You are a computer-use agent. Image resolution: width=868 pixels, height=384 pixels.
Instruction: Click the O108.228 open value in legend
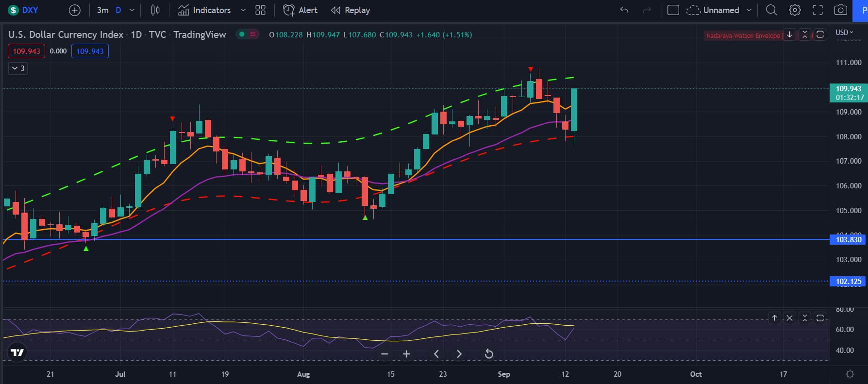click(286, 34)
